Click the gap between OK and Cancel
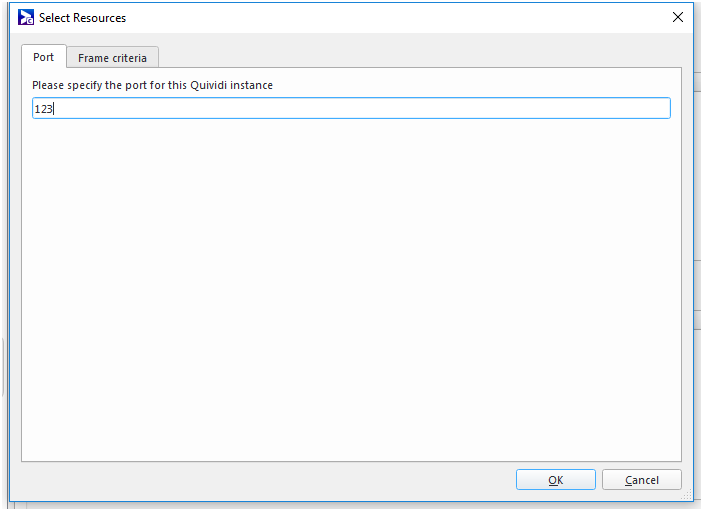This screenshot has width=703, height=511. [599, 480]
